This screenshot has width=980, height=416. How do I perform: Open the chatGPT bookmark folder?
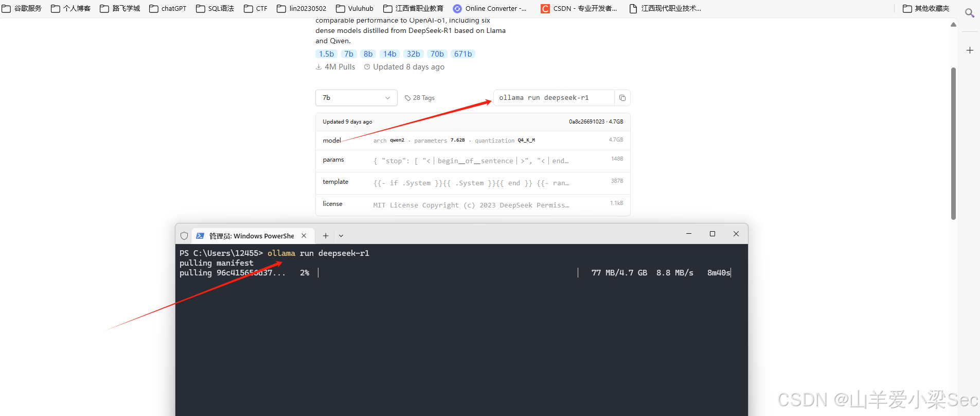[x=168, y=8]
